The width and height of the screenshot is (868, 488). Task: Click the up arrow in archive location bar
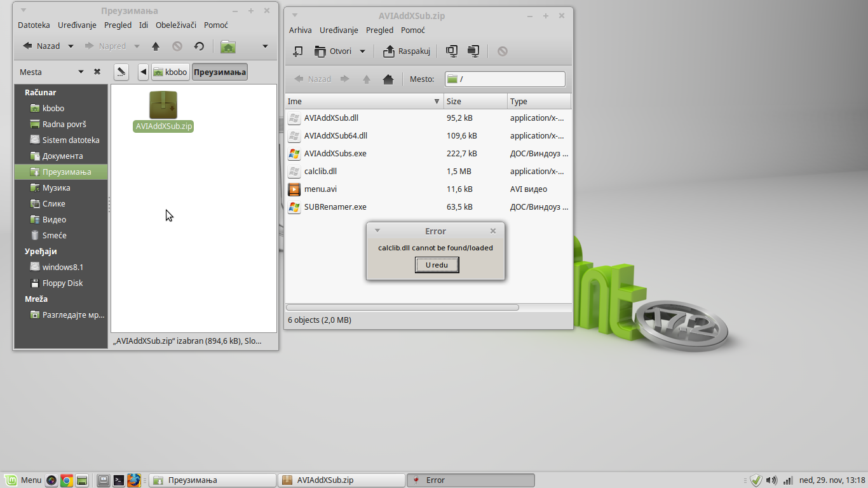point(367,79)
